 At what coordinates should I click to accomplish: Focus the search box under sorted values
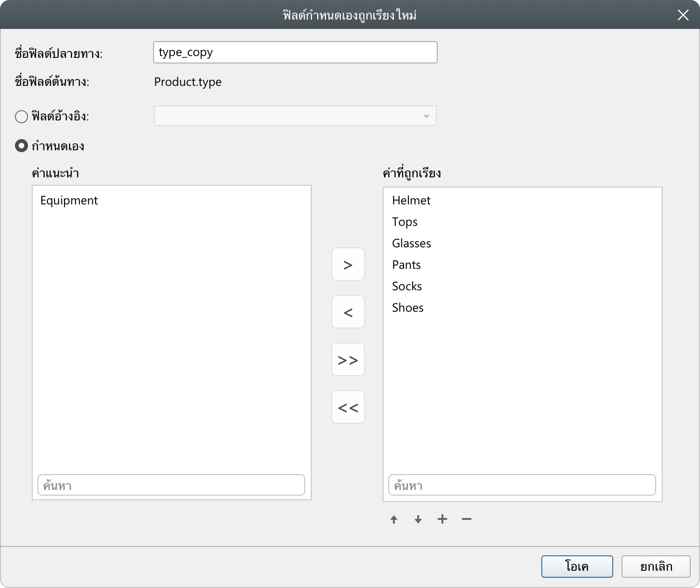coord(522,485)
